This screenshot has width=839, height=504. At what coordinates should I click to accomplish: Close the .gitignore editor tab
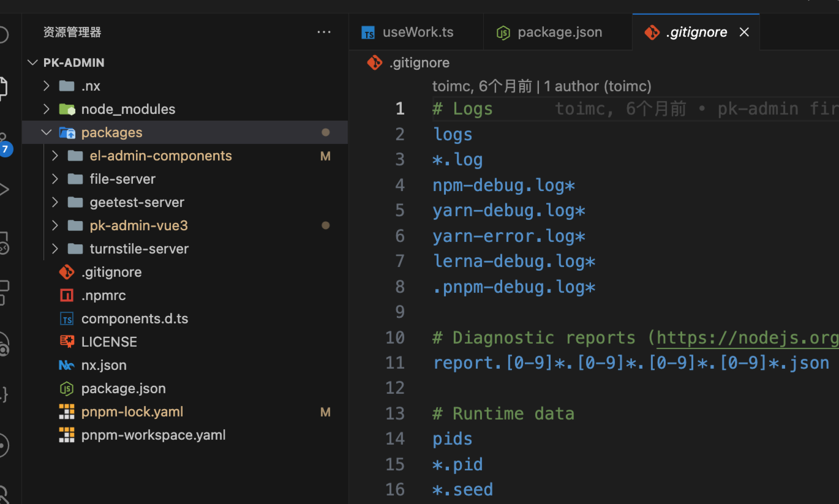pyautogui.click(x=744, y=32)
